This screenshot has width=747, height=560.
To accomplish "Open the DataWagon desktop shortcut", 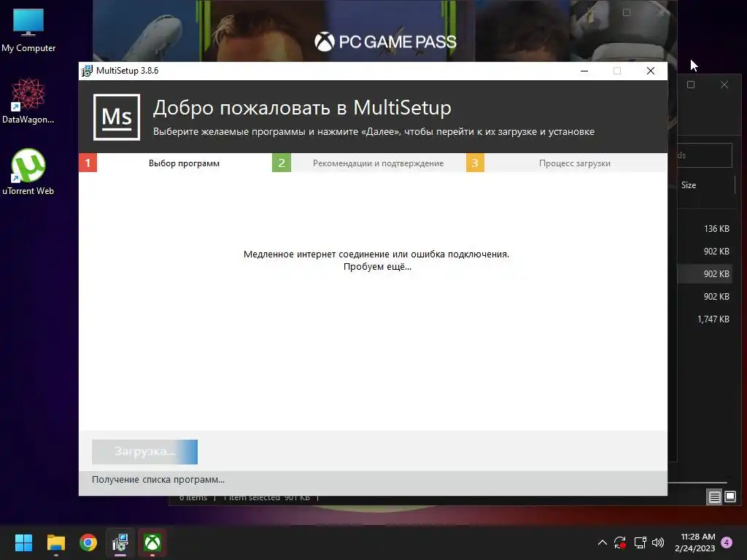I will [28, 101].
